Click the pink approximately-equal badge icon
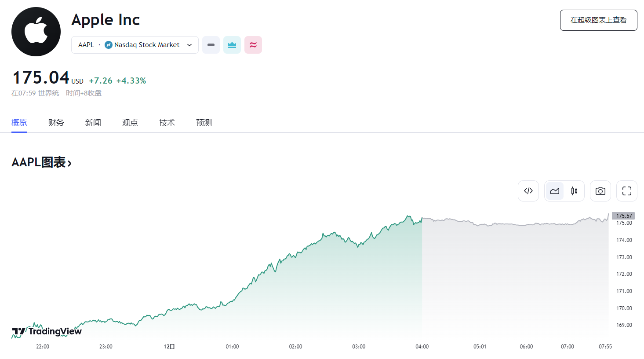 coord(253,45)
